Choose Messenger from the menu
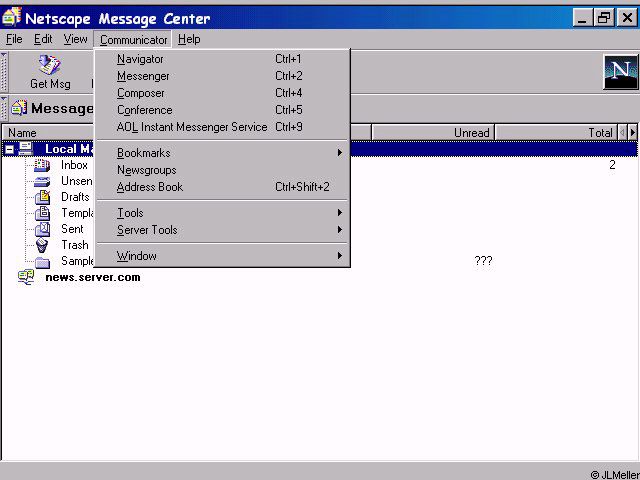The height and width of the screenshot is (480, 640). [223, 76]
